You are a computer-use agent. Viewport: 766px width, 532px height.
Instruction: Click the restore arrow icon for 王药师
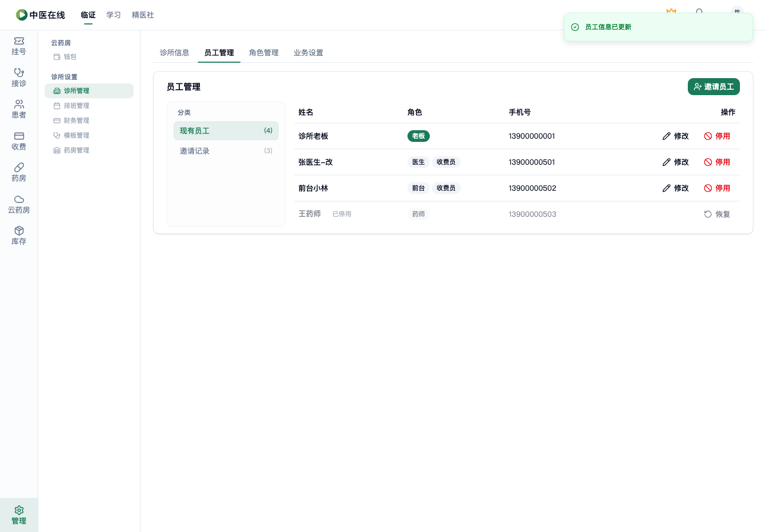click(x=708, y=214)
